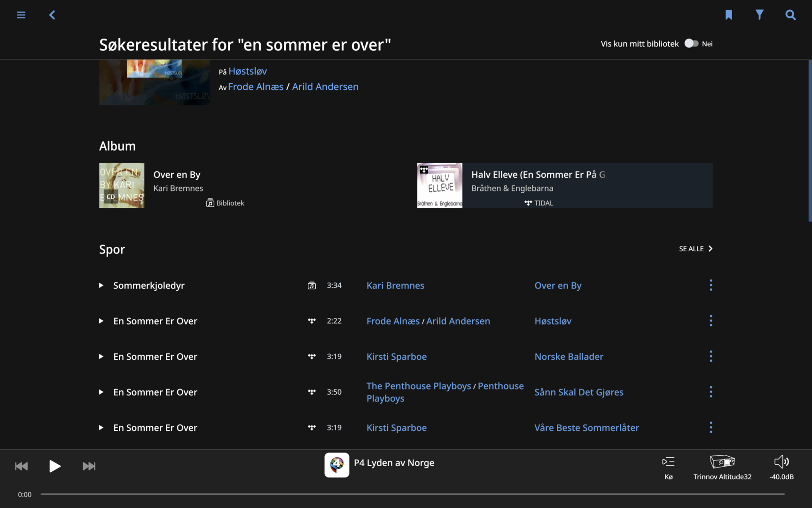The width and height of the screenshot is (812, 508).
Task: Open Kari Bremnes artist link in the track list
Action: click(x=395, y=286)
